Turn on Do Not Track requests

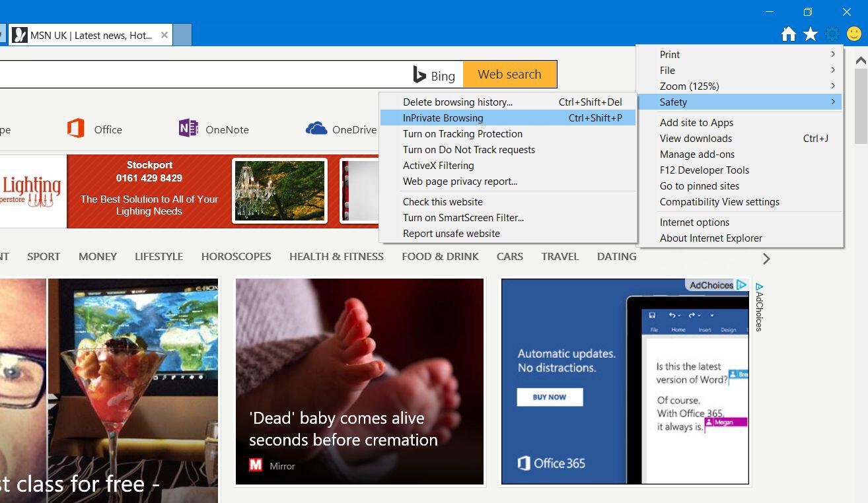tap(508, 149)
